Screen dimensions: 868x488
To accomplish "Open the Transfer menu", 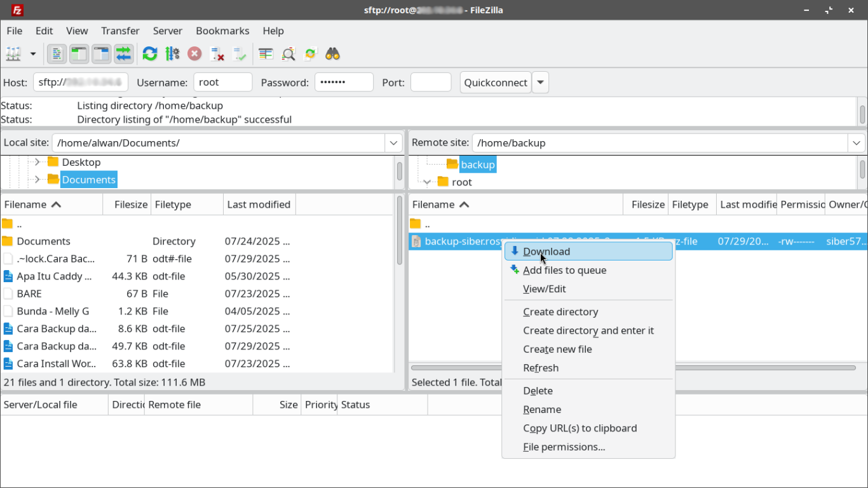I will [120, 30].
